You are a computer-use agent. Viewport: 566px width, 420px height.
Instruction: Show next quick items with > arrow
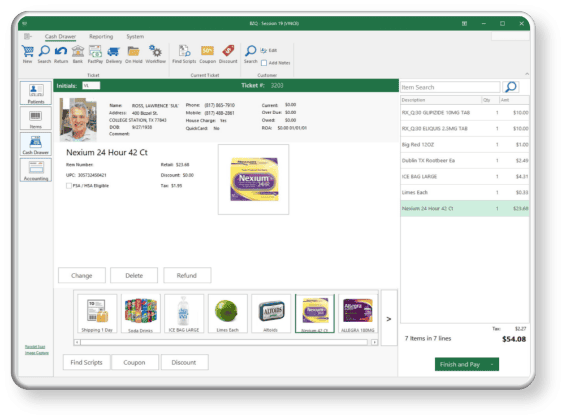[389, 319]
